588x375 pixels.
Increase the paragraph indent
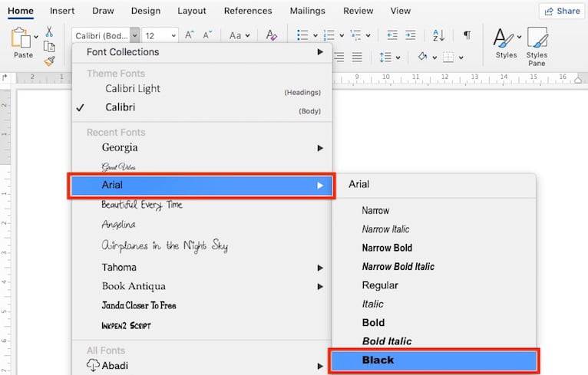click(411, 35)
